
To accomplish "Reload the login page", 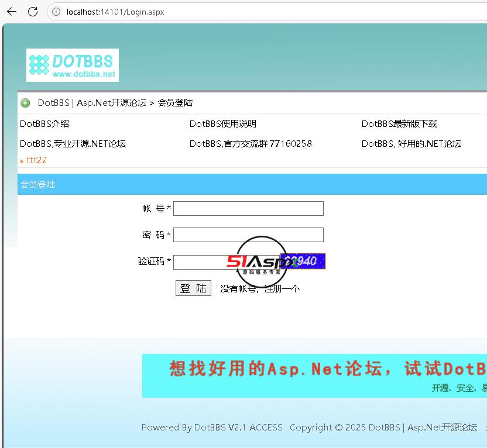I will [33, 12].
